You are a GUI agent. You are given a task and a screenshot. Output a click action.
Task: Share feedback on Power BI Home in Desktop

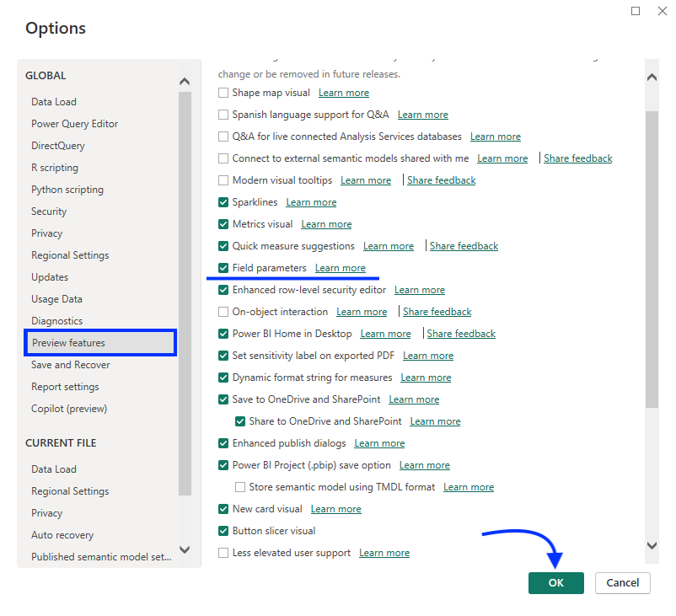tap(461, 334)
